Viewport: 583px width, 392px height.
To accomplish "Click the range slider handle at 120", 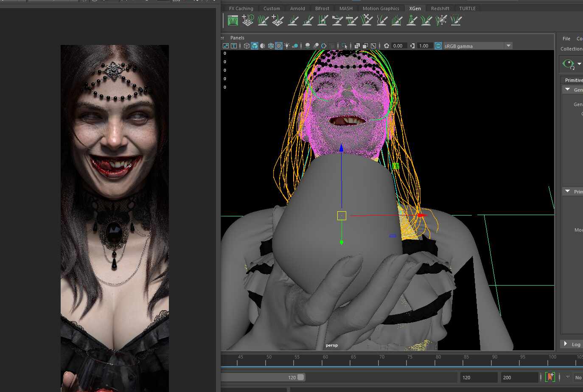I will 301,377.
